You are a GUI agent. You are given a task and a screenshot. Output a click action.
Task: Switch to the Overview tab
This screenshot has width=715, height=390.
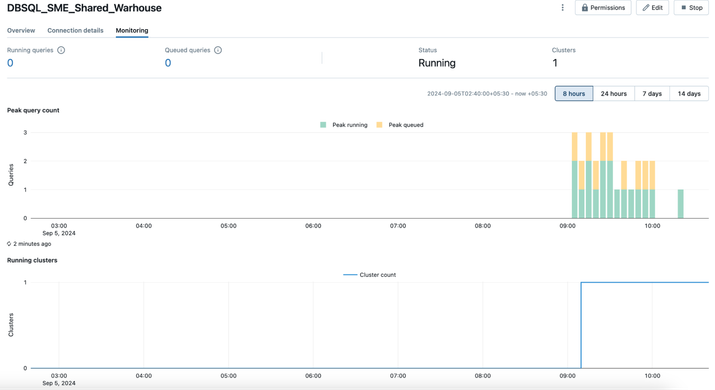coord(21,31)
